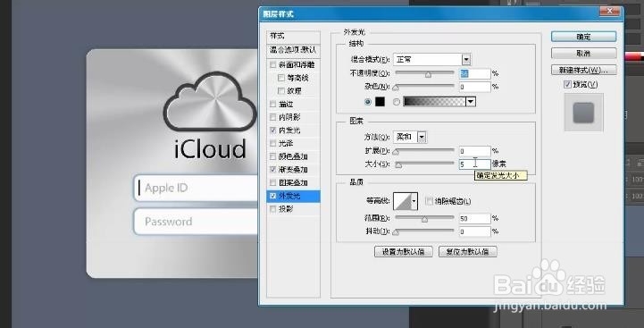Open the gradient bar for glow color
This screenshot has height=328, width=644.
[x=434, y=102]
